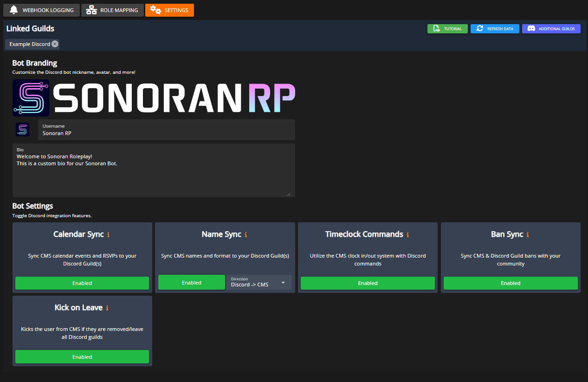Click the info icon beside Calendar Sync
Viewport: 588px width, 382px height.
(108, 235)
